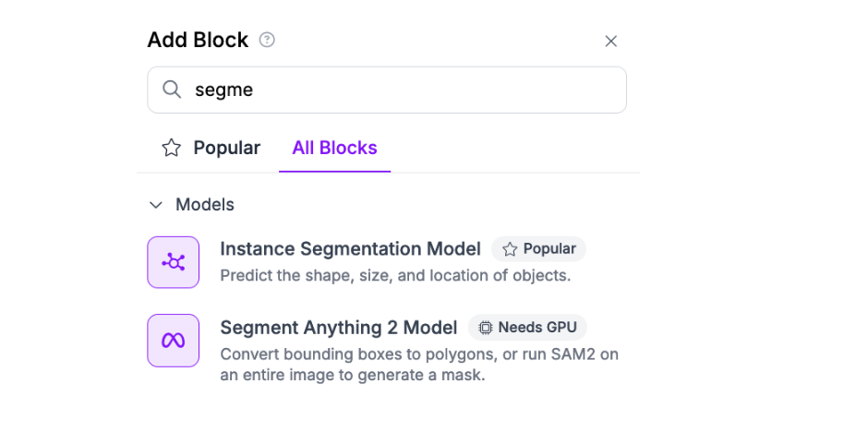
Task: Click the help icon beside Add Block
Action: 267,40
